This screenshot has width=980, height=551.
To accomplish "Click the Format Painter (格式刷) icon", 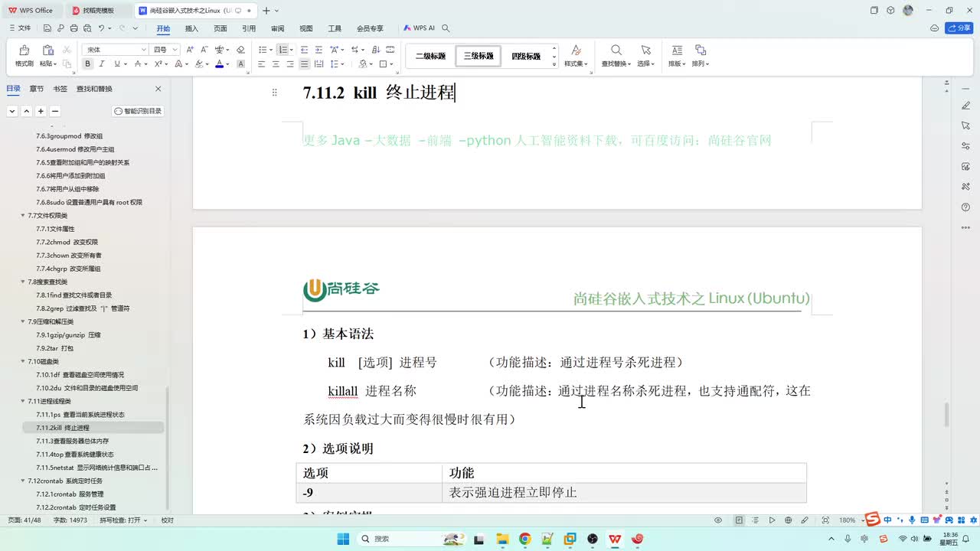I will pyautogui.click(x=24, y=51).
